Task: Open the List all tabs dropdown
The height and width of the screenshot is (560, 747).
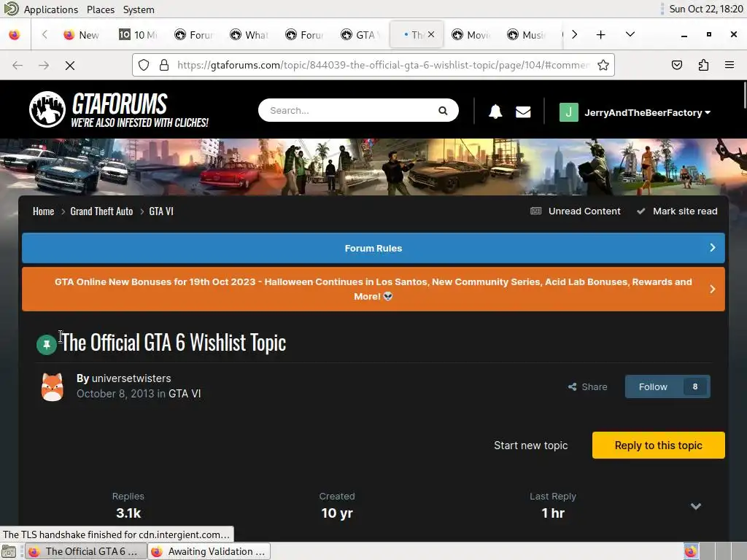Action: tap(630, 34)
